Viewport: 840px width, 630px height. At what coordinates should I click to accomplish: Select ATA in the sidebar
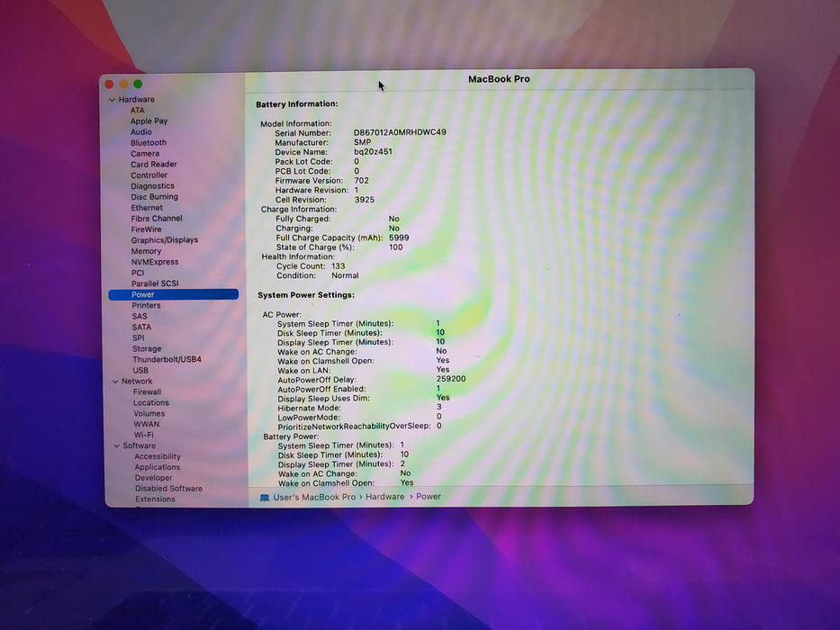tap(137, 111)
